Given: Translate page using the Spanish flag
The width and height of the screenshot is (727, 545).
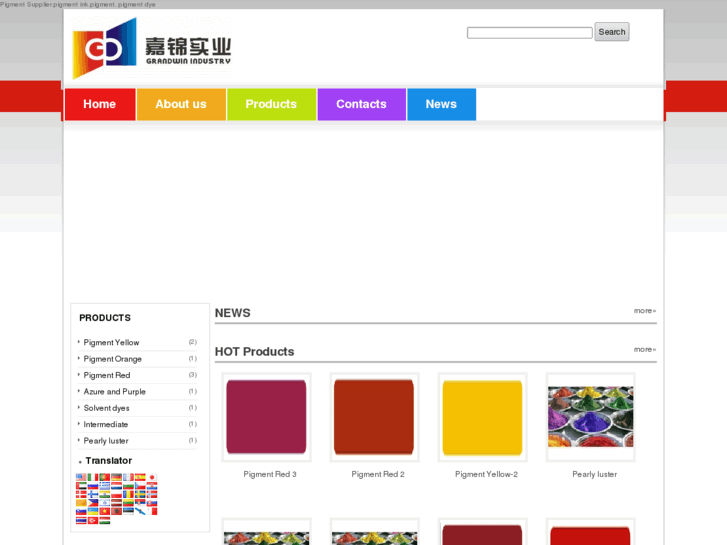Looking at the screenshot, I should point(140,477).
